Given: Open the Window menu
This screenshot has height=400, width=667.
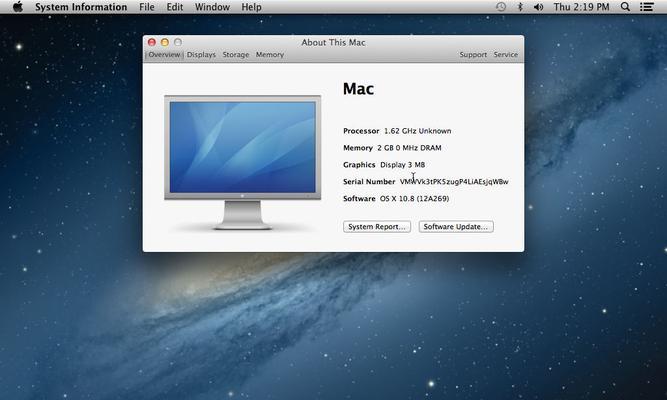Looking at the screenshot, I should pyautogui.click(x=212, y=7).
